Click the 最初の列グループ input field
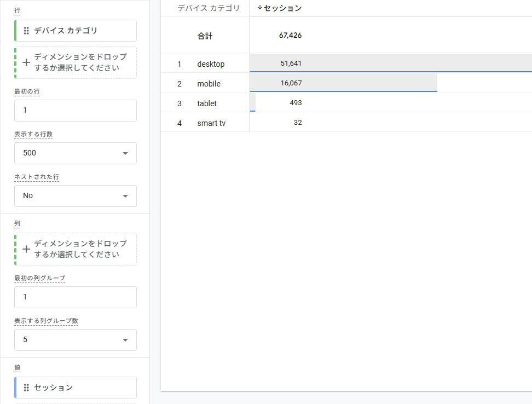This screenshot has width=532, height=404. [x=76, y=297]
